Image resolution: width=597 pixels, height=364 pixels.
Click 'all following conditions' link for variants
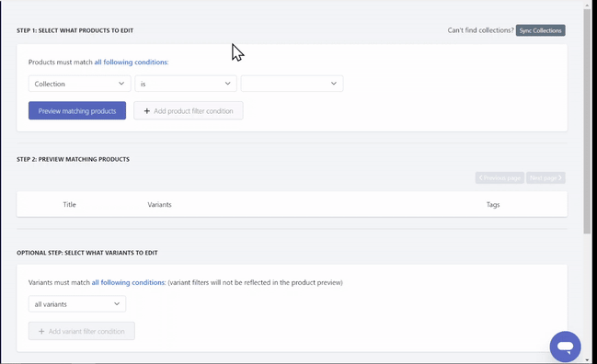click(x=129, y=282)
